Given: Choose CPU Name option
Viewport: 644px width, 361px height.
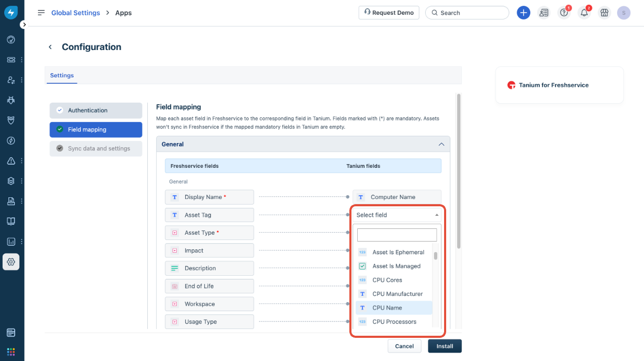Looking at the screenshot, I should (x=394, y=308).
